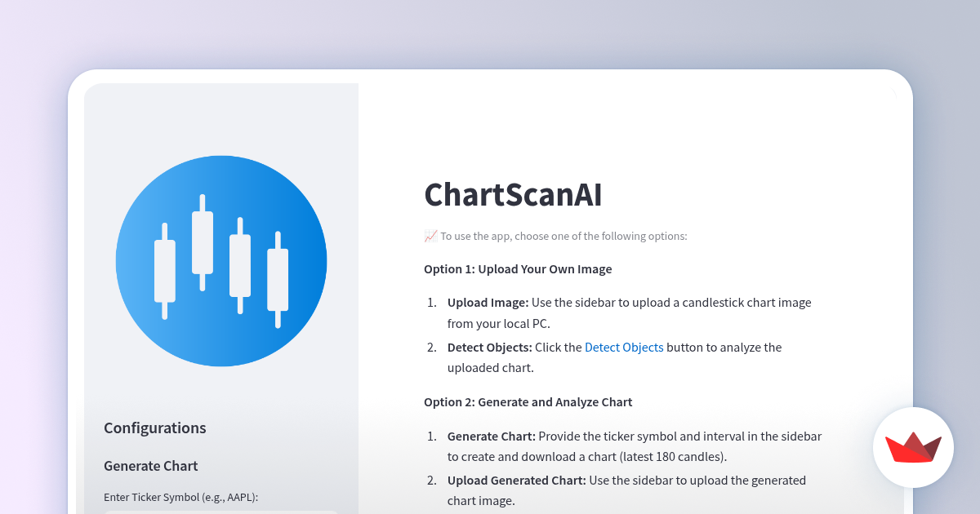Click the bold Detect Objects step label

(x=489, y=347)
